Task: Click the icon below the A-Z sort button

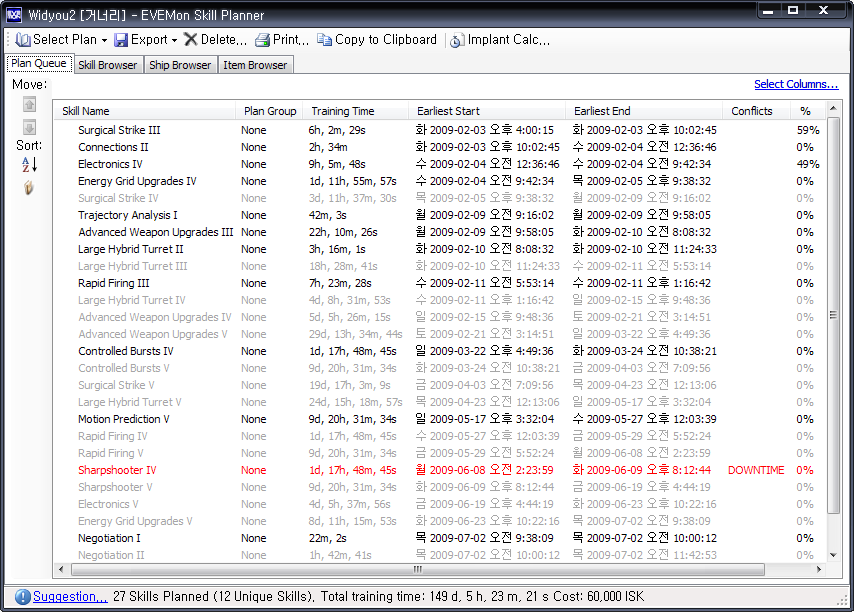Action: click(x=29, y=188)
